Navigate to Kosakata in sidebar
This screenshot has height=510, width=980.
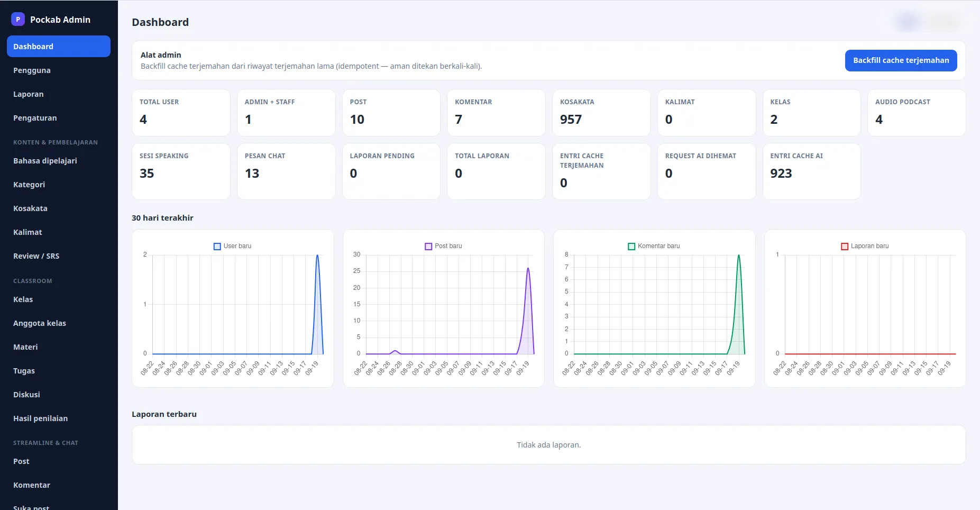59,208
